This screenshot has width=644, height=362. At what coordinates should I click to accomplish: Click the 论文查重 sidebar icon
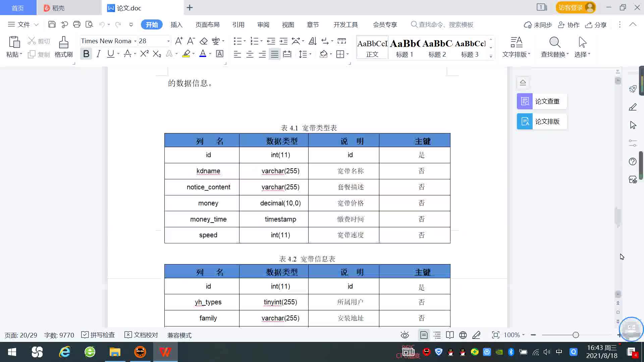525,101
